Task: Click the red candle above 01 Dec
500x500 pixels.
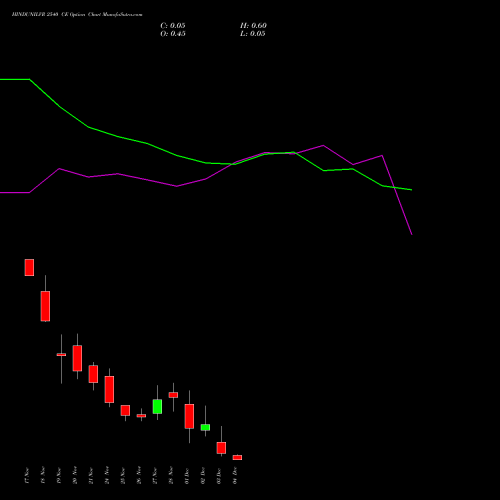Action: [189, 416]
